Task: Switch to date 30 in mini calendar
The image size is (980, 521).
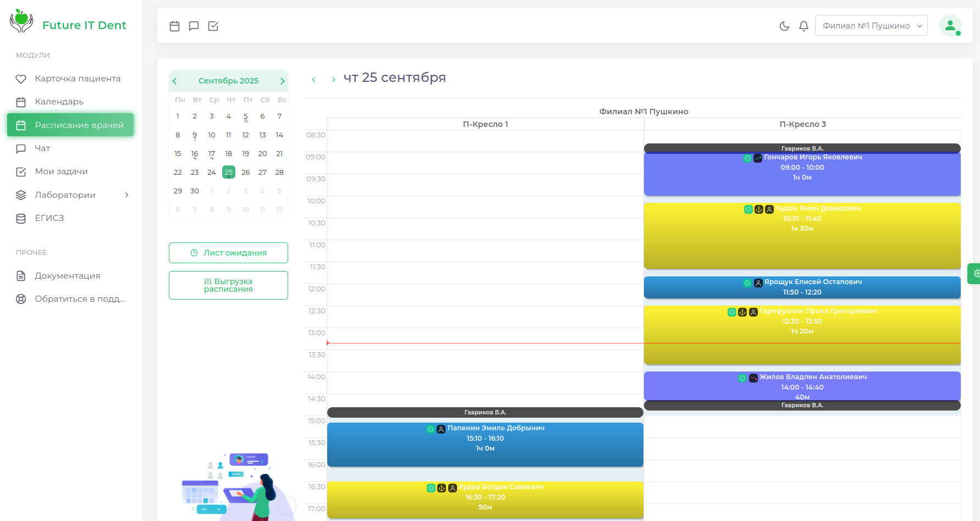Action: (x=195, y=191)
